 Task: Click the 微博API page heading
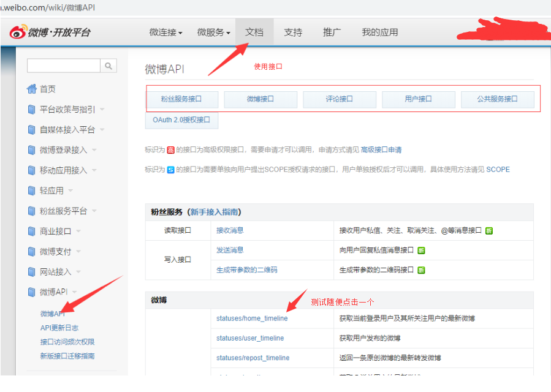tap(164, 69)
